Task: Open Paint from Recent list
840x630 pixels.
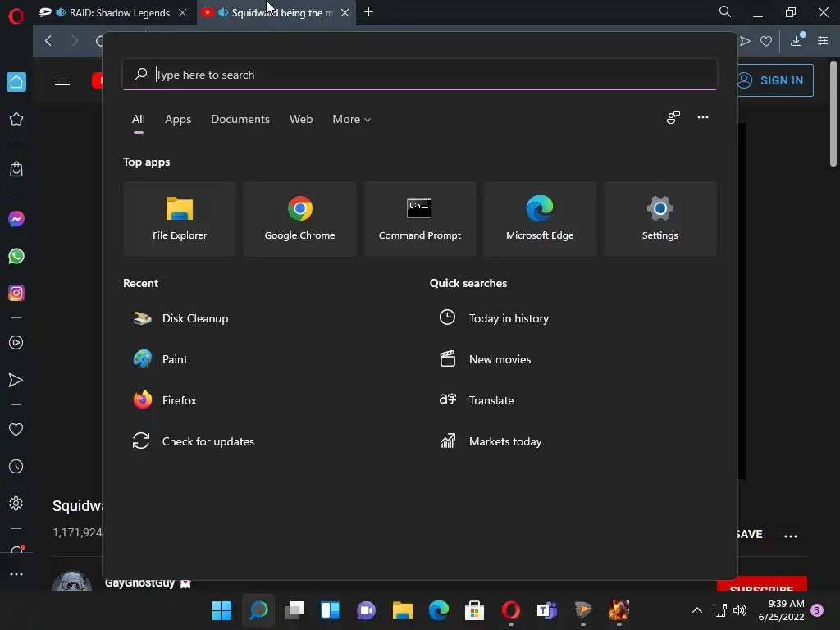Action: (161, 359)
